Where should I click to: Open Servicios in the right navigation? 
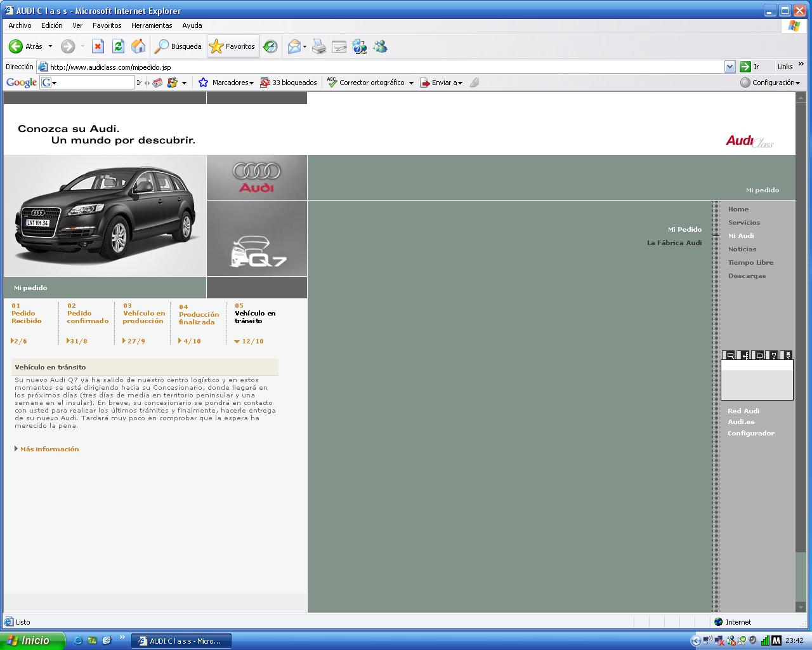(x=744, y=223)
